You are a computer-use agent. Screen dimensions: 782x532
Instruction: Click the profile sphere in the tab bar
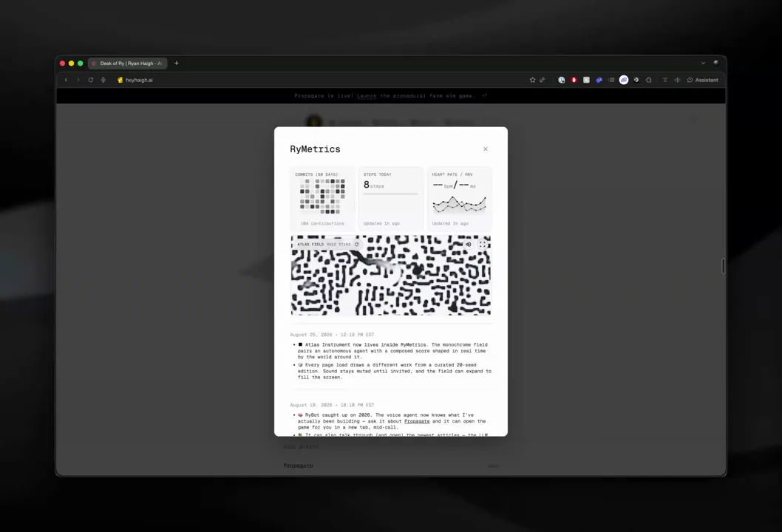tap(715, 63)
